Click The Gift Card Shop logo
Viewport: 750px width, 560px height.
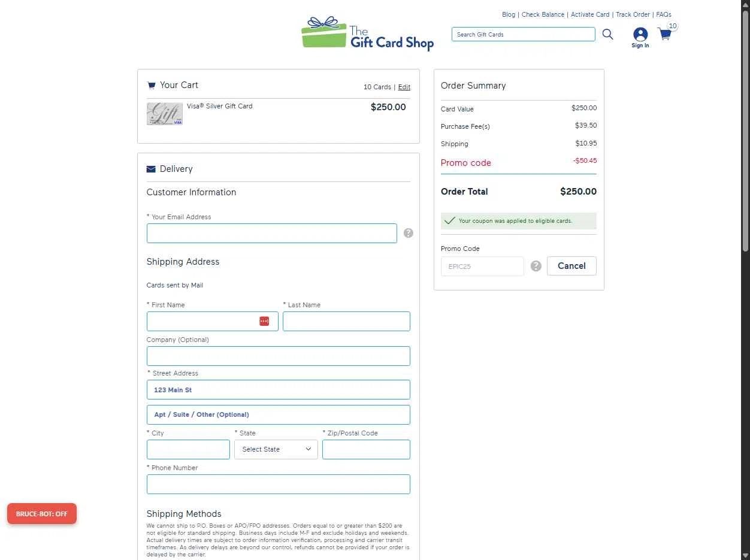(x=367, y=34)
